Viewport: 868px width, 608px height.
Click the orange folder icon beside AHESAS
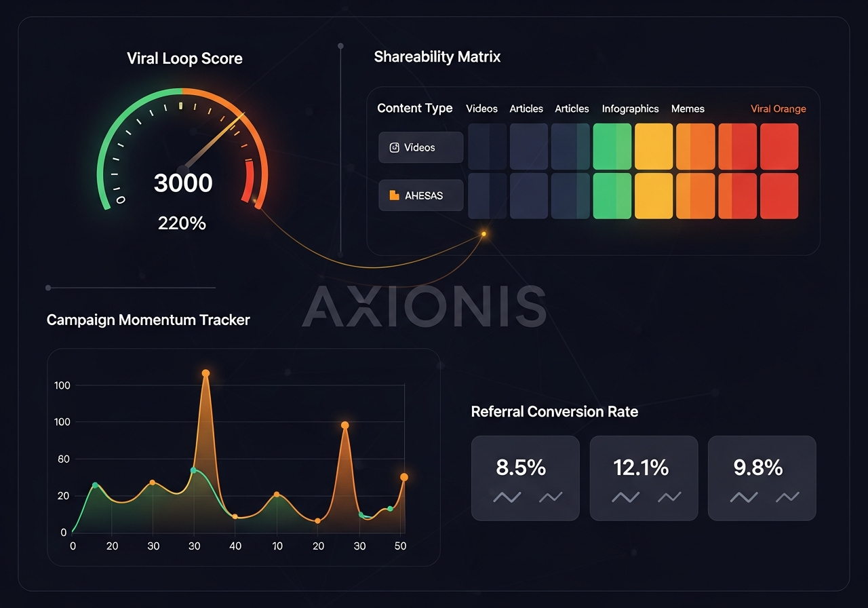394,195
